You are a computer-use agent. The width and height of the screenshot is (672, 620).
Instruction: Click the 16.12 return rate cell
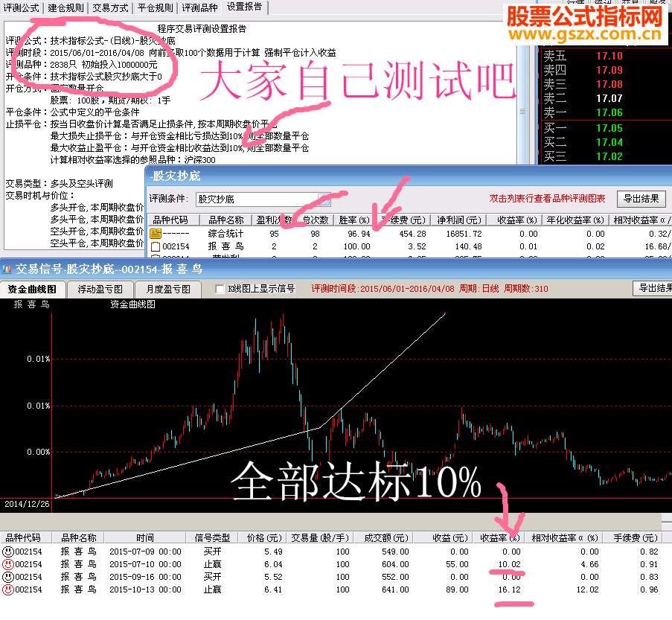tap(509, 589)
